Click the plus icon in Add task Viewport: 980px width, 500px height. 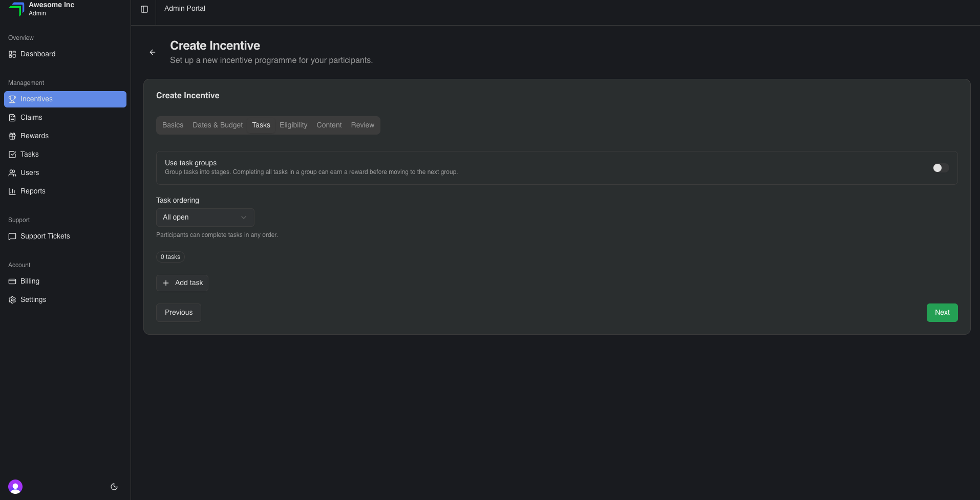tap(166, 283)
